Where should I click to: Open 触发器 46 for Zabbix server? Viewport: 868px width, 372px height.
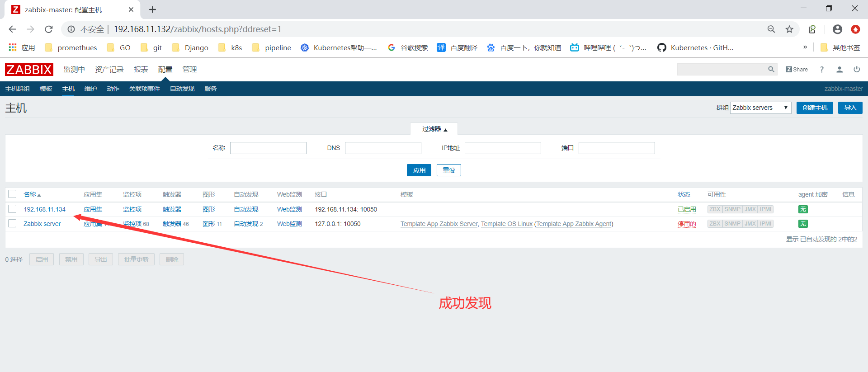[x=172, y=224]
